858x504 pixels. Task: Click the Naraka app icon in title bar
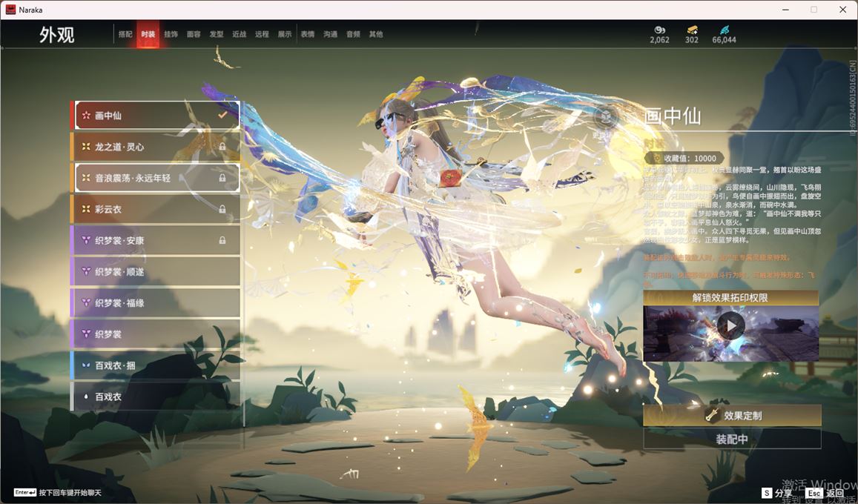click(10, 10)
